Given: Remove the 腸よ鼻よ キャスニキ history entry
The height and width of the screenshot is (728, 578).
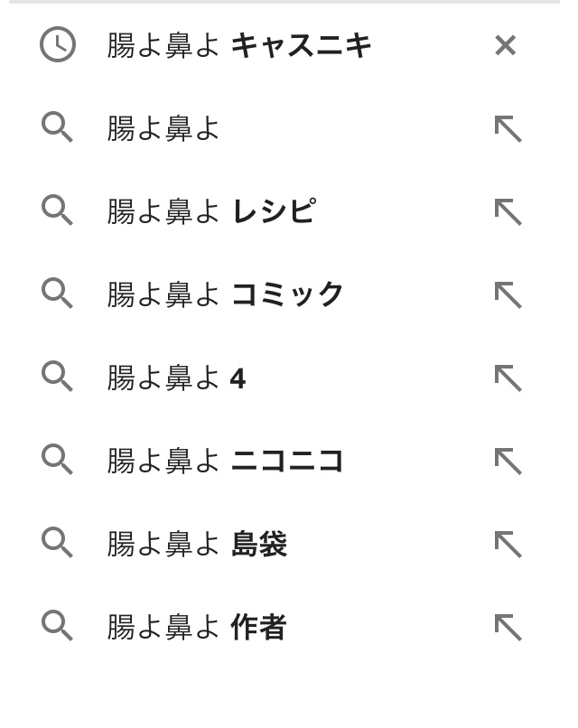Looking at the screenshot, I should pyautogui.click(x=505, y=45).
